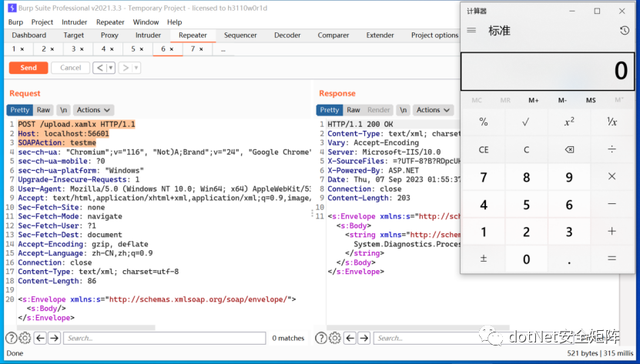Click calculator decimal point key

[x=569, y=259]
